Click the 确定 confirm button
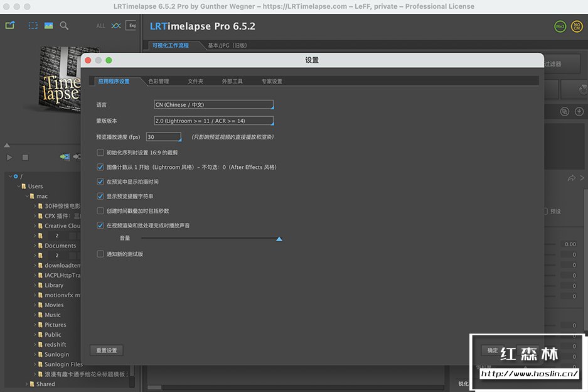This screenshot has width=588, height=392. (x=493, y=351)
